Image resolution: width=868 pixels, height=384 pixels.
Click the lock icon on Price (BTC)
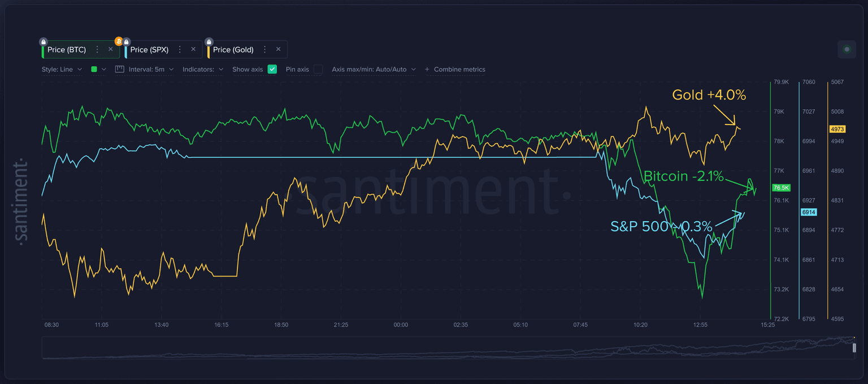click(44, 42)
